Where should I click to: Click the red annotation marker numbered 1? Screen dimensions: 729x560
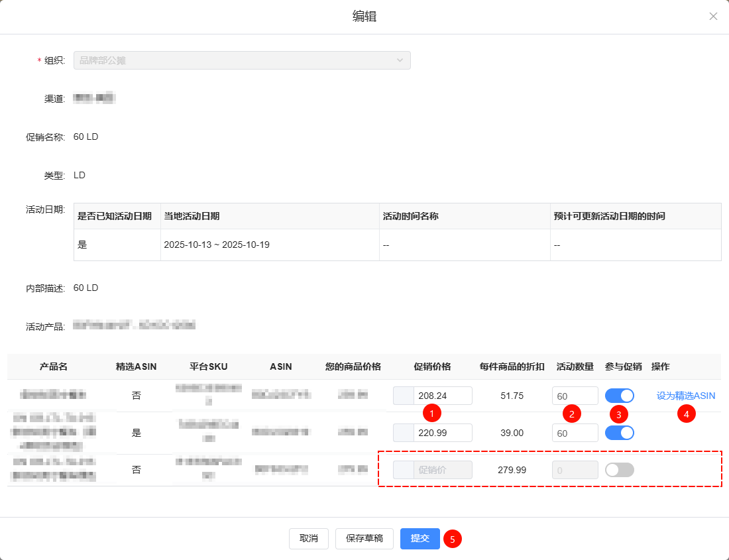(x=432, y=414)
